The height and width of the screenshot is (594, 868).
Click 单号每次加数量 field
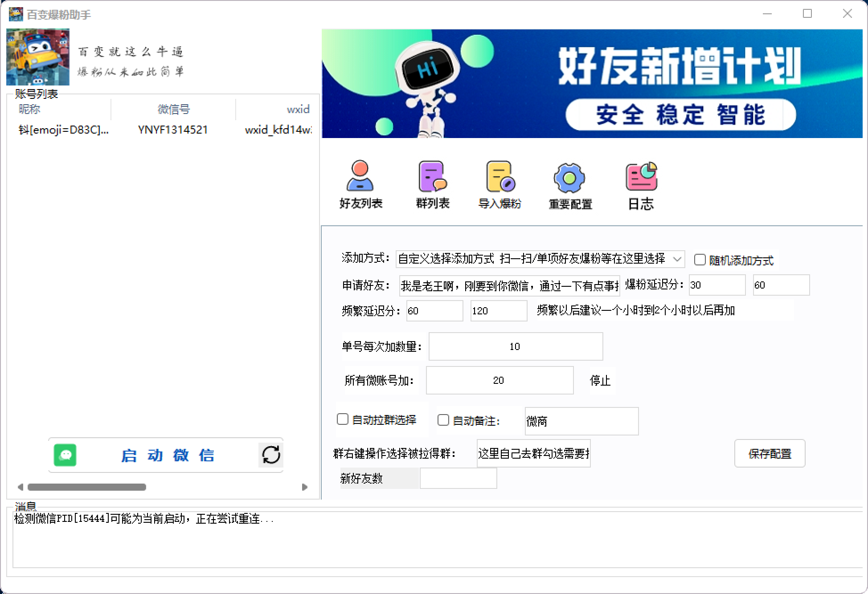516,346
